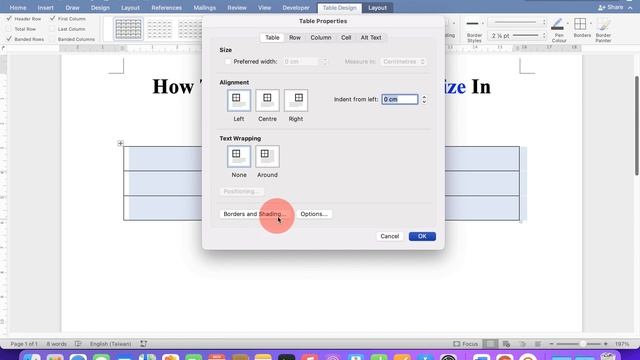Toggle Banded Columns checkbox
Viewport: 640px width, 360px height.
[x=53, y=39]
